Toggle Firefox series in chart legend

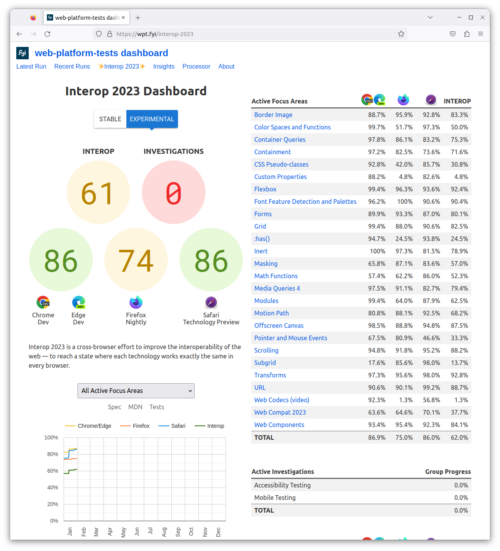pos(135,426)
